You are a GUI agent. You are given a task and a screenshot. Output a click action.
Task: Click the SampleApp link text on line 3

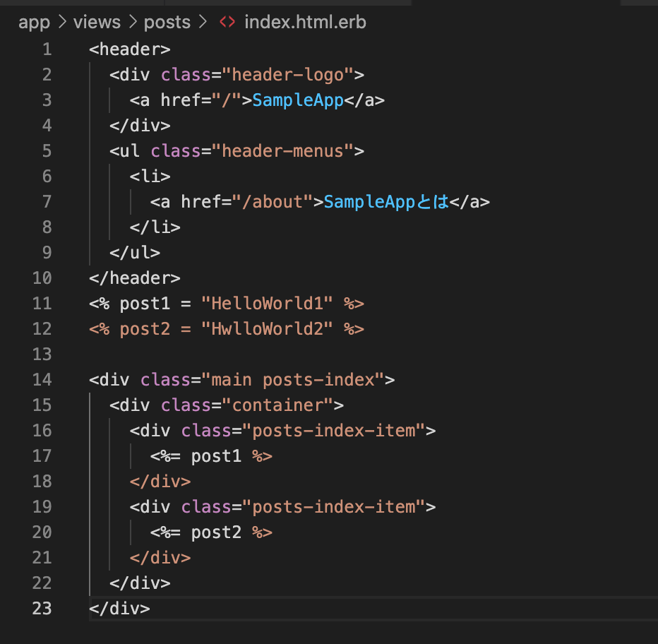point(298,101)
